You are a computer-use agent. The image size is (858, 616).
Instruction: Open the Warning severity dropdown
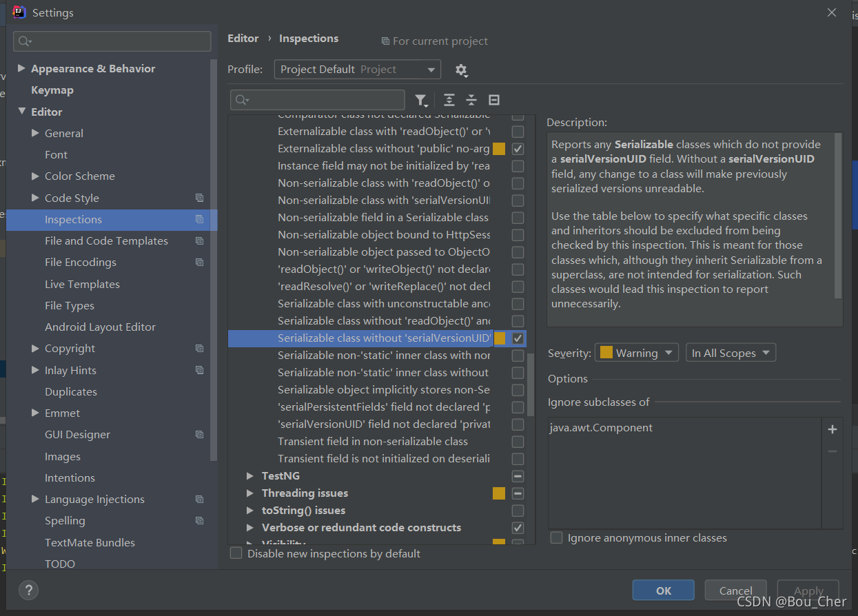(x=636, y=353)
